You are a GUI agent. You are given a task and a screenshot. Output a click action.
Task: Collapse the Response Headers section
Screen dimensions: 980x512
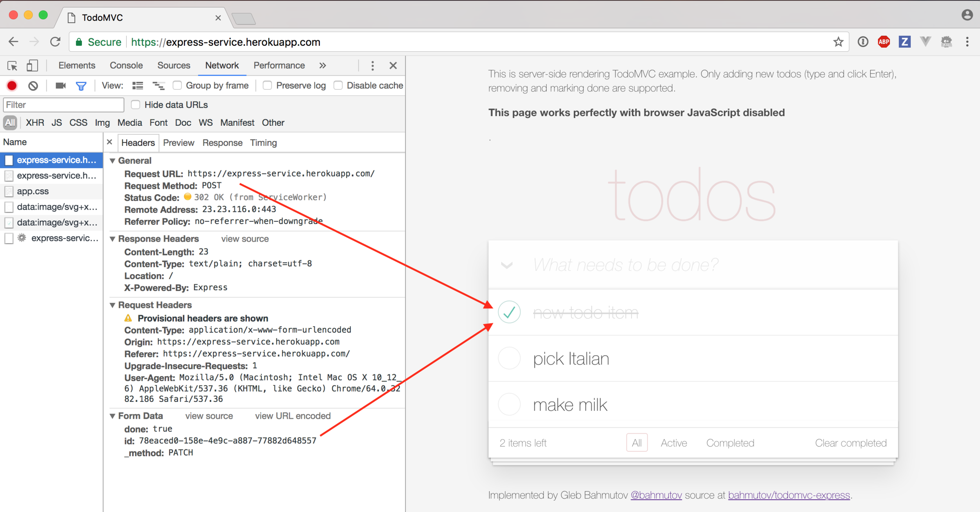click(113, 239)
